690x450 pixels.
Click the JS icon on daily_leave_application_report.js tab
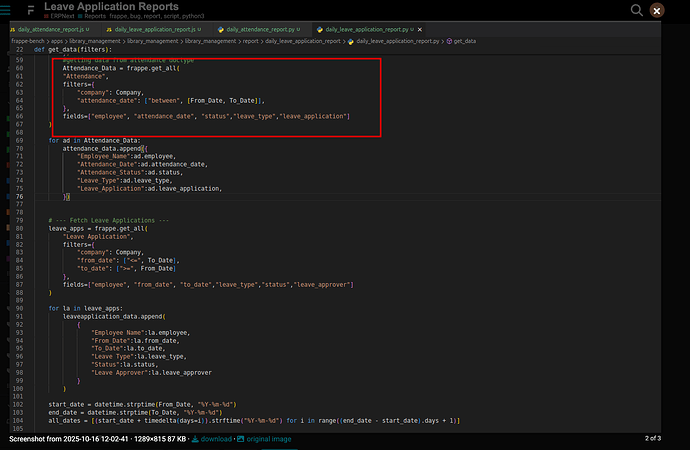coord(109,30)
